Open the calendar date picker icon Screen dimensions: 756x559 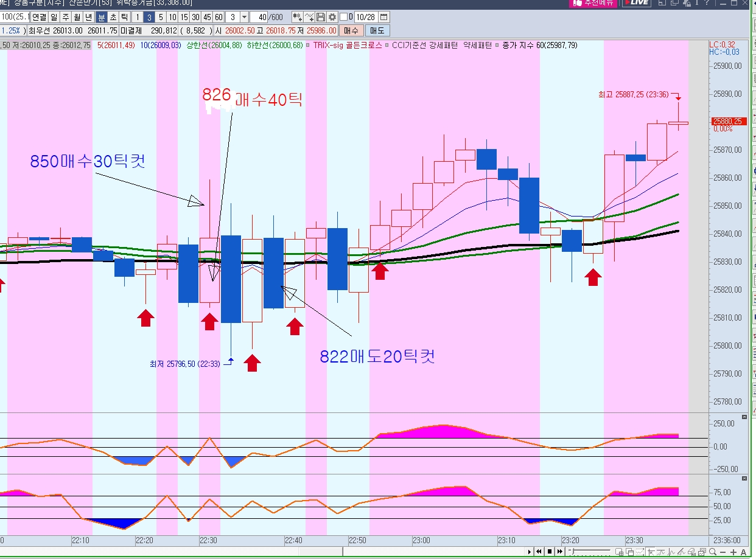[x=384, y=17]
